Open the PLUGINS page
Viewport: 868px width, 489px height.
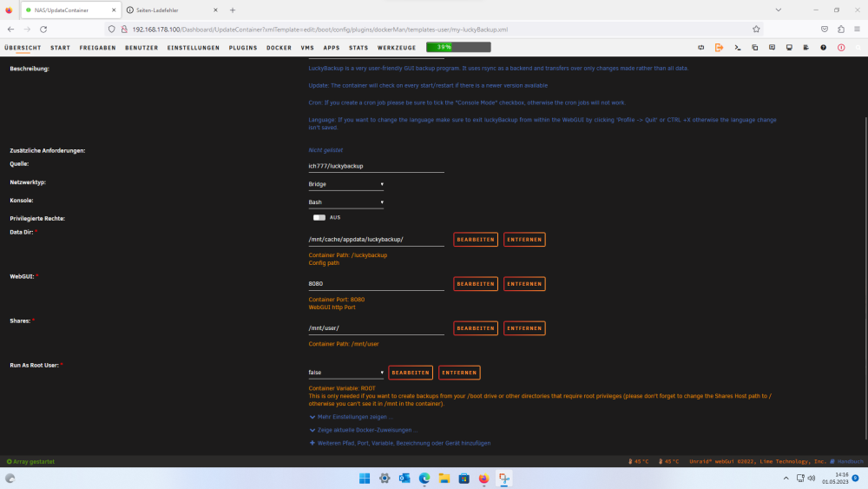pyautogui.click(x=243, y=48)
